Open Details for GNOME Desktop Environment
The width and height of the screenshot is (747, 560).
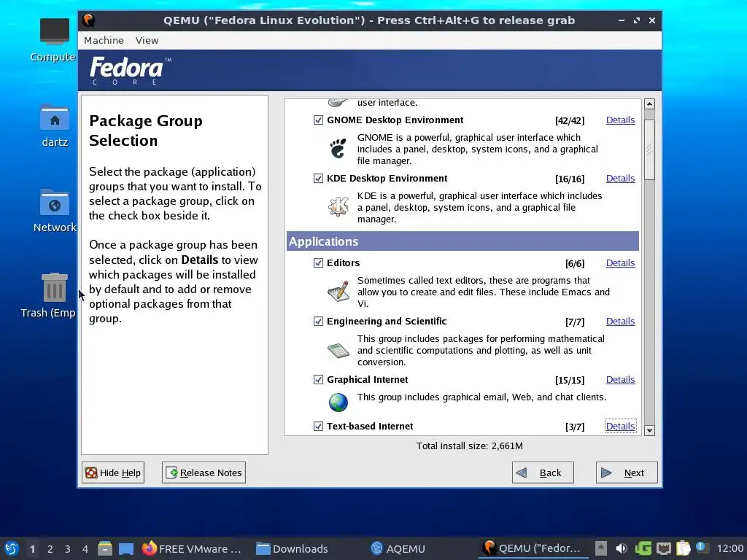point(620,120)
